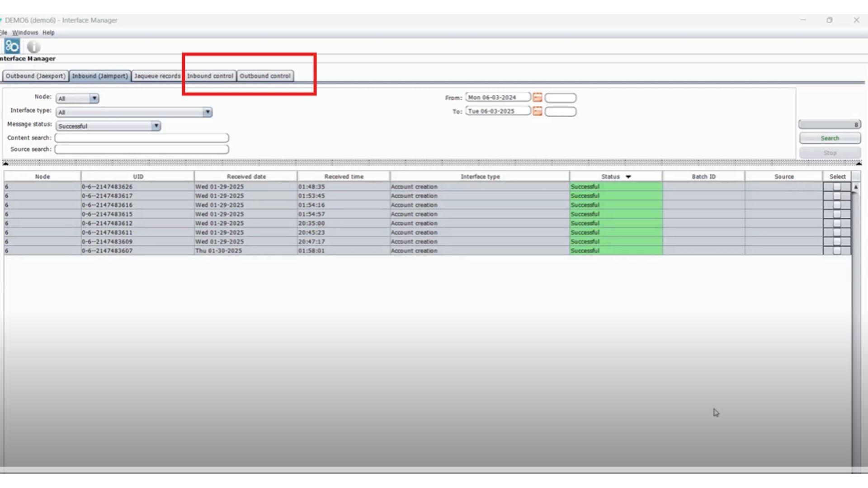Screen dimensions: 868x488
Task: Tick the Select checkbox for UID 0-6--2147483609
Action: tap(837, 242)
